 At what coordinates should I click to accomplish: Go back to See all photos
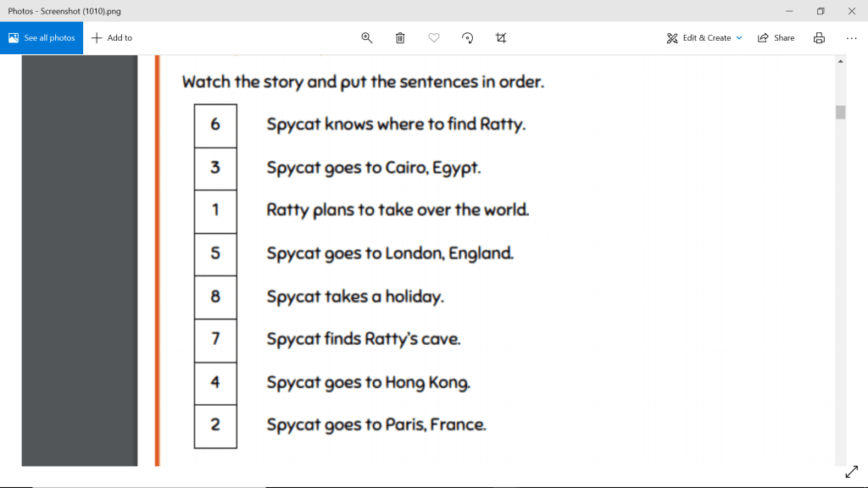pos(42,38)
